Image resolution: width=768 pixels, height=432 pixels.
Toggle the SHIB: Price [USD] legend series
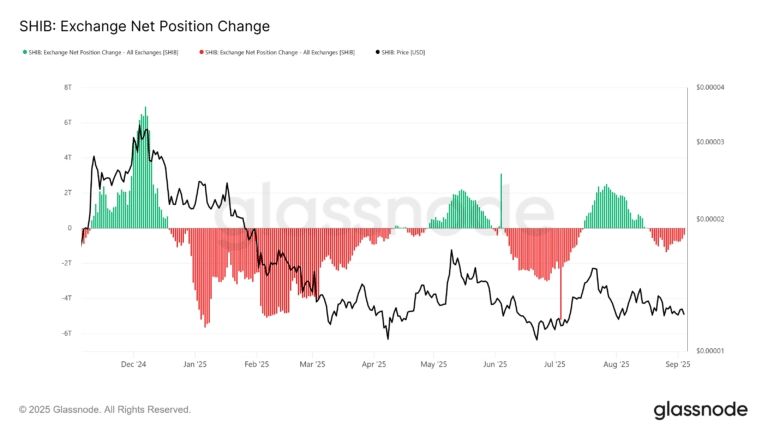tap(403, 52)
